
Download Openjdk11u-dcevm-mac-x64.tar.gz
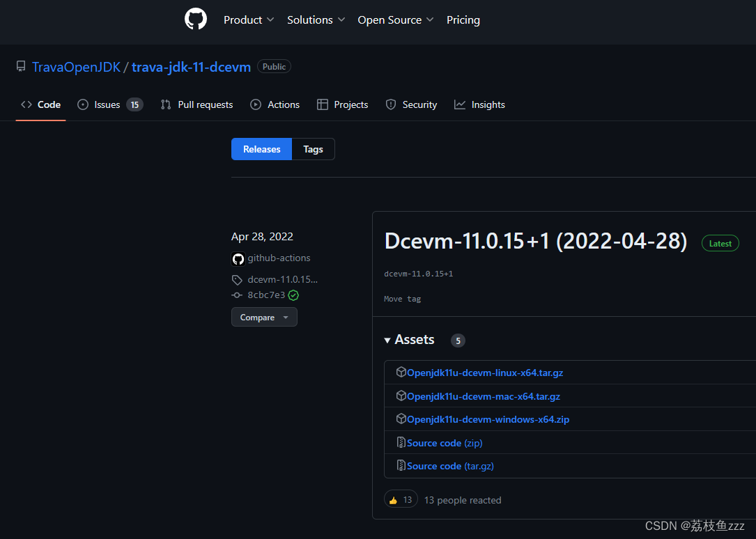(484, 396)
